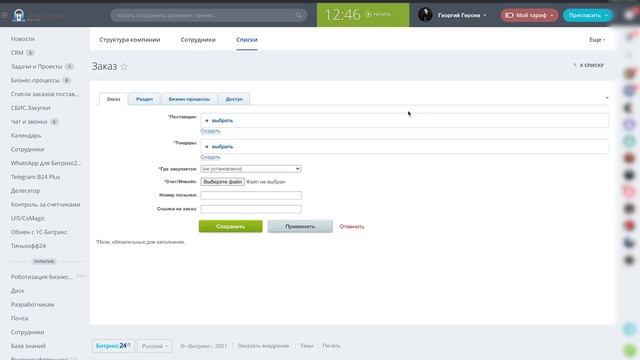Image resolution: width=640 pixels, height=360 pixels.
Task: Click the search magnifier icon
Action: click(x=299, y=15)
